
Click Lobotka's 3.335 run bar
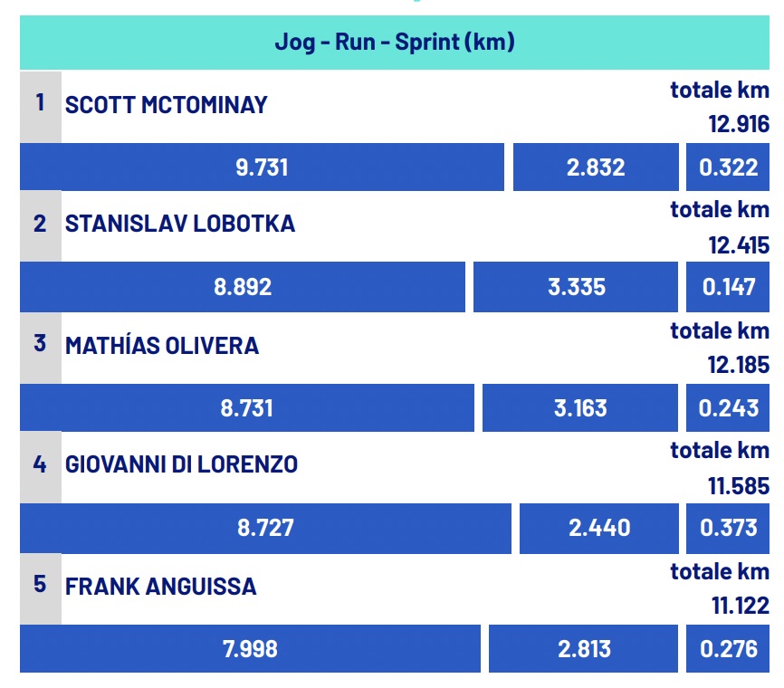point(576,287)
